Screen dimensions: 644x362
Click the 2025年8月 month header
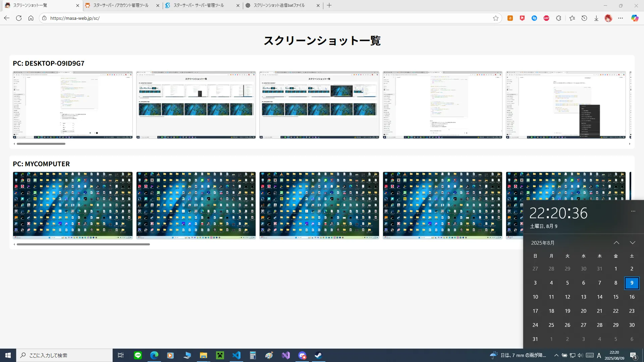click(543, 243)
